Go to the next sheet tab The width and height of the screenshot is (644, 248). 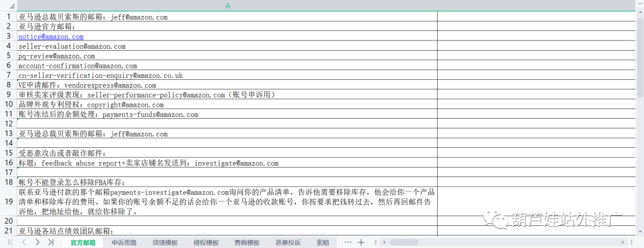[38, 242]
